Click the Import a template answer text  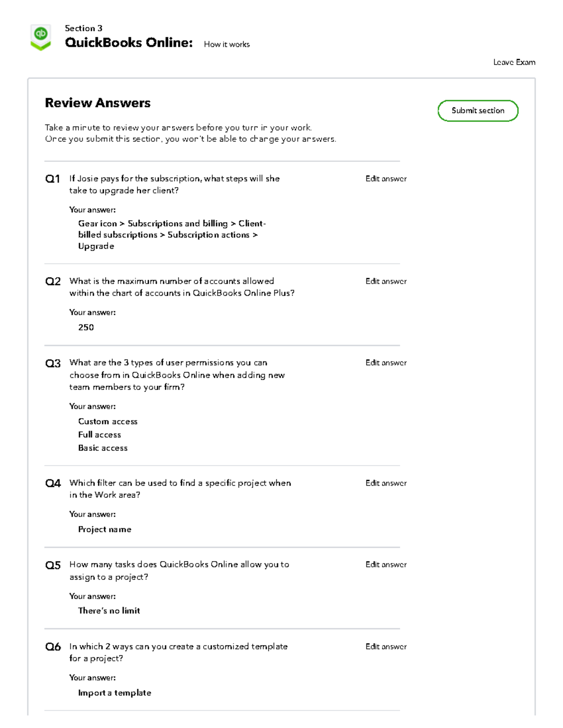114,692
